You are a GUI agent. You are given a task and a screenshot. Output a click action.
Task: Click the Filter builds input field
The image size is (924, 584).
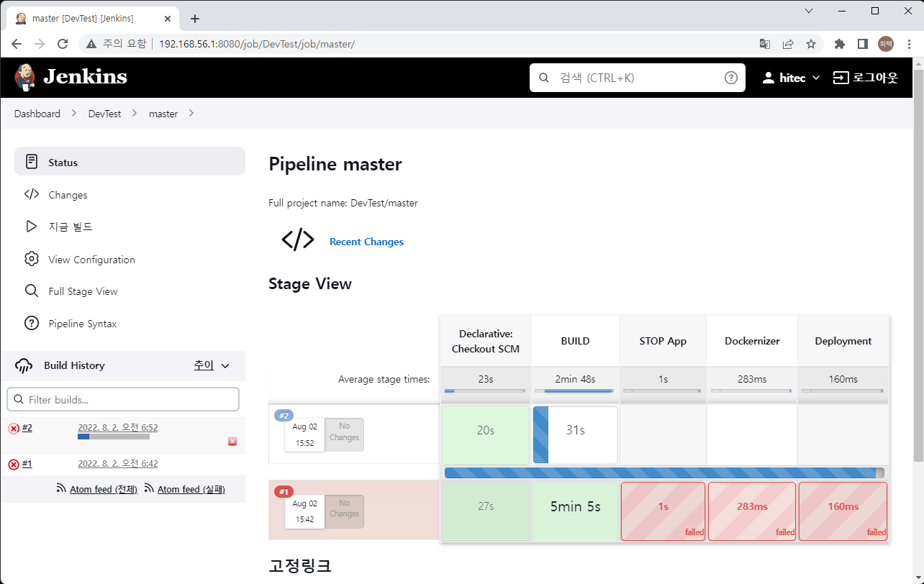point(123,399)
